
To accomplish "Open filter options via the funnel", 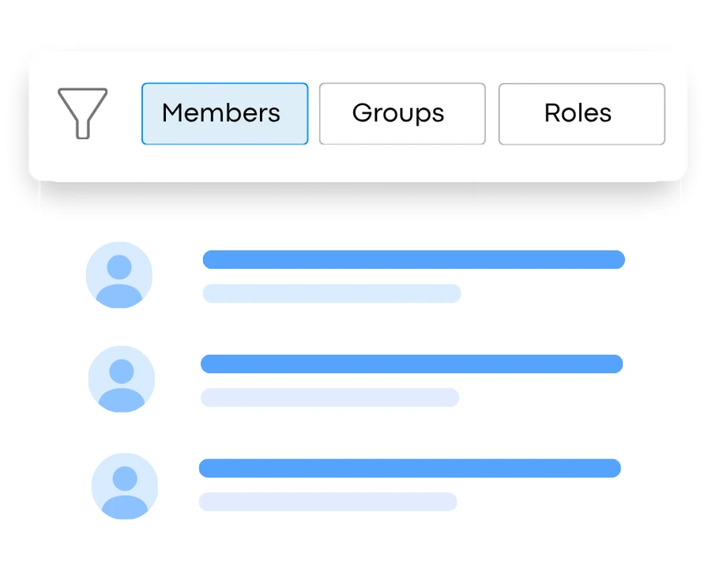I will click(82, 114).
